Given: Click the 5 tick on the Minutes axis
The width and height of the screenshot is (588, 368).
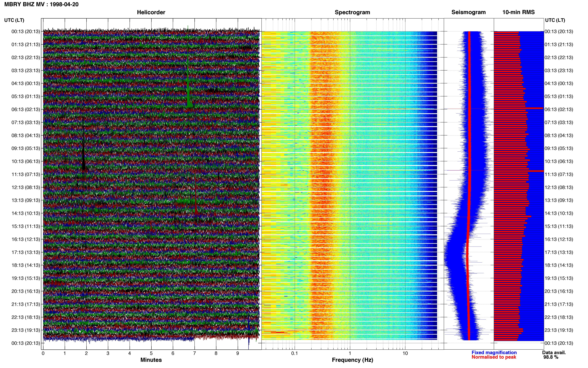Looking at the screenshot, I should coord(151,353).
